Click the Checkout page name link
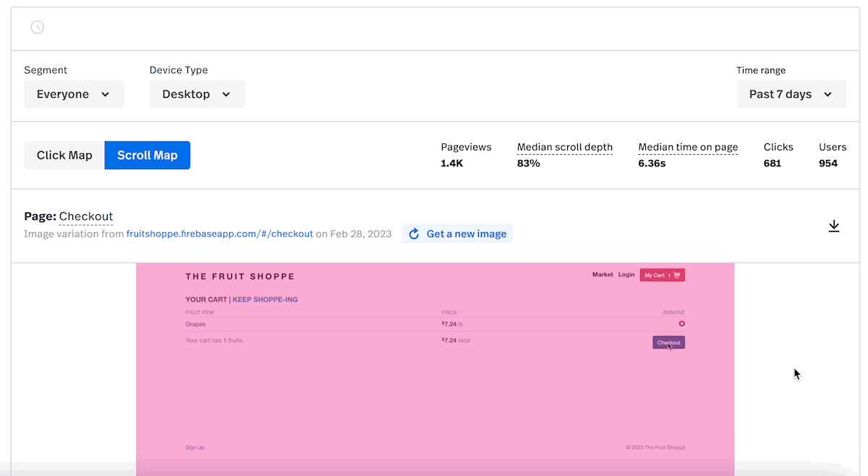 point(85,216)
